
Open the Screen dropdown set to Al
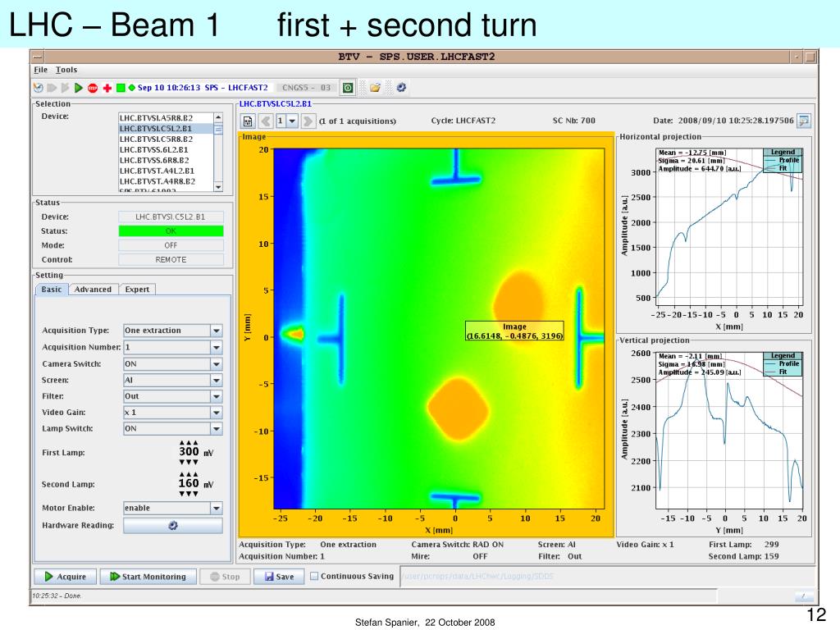pyautogui.click(x=217, y=380)
